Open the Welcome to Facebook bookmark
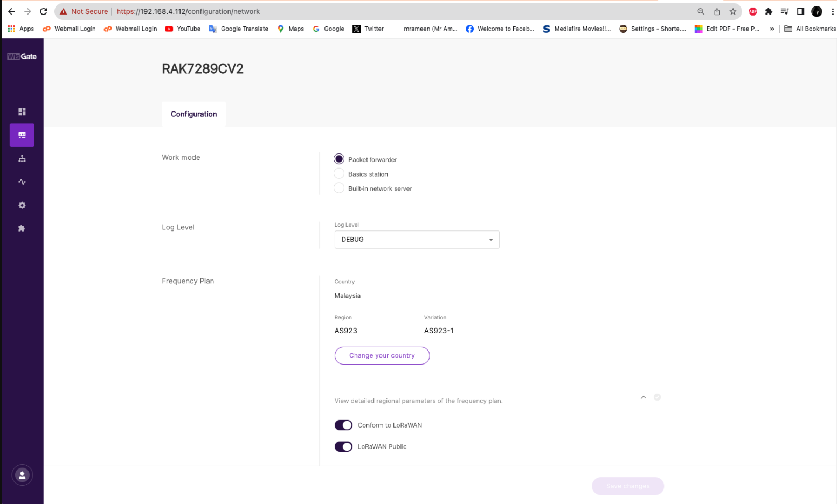The width and height of the screenshot is (837, 504). pyautogui.click(x=500, y=29)
